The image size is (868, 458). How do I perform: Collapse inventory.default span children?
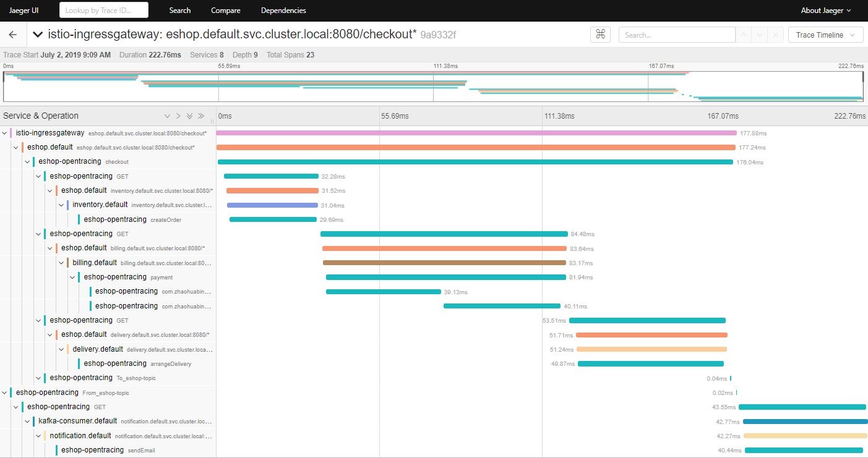tap(61, 205)
